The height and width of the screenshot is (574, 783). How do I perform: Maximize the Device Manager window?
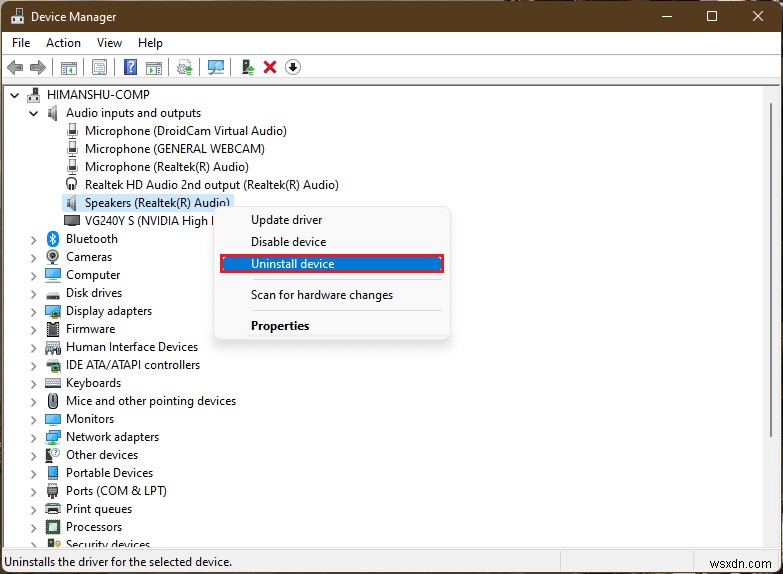click(x=712, y=16)
